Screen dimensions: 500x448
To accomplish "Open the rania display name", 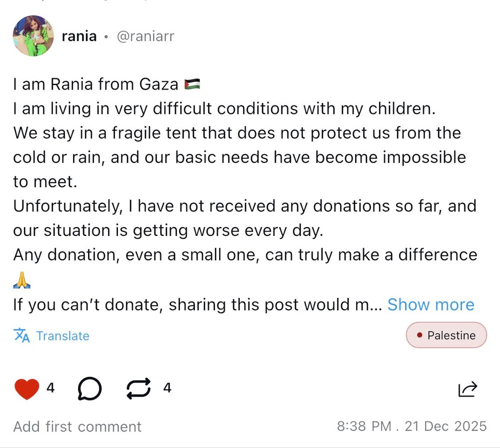I will (x=79, y=36).
